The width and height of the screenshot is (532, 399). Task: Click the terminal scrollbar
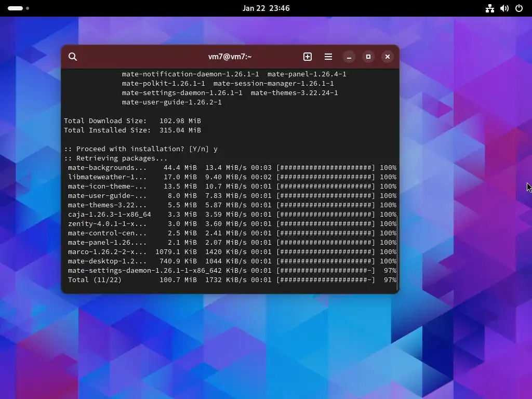397,252
